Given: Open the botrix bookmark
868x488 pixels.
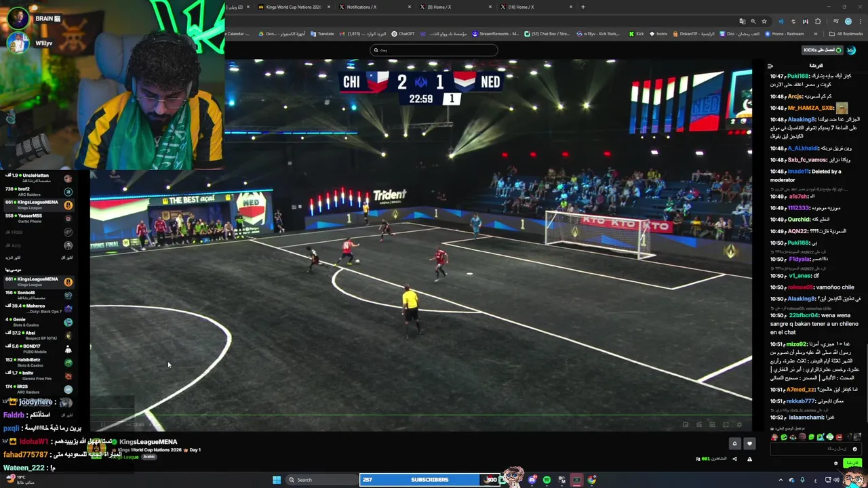Looking at the screenshot, I should point(659,34).
